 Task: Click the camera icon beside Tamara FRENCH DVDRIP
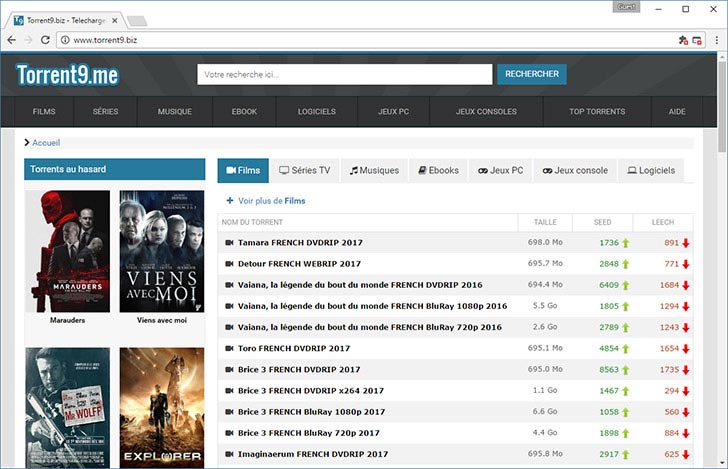(229, 242)
